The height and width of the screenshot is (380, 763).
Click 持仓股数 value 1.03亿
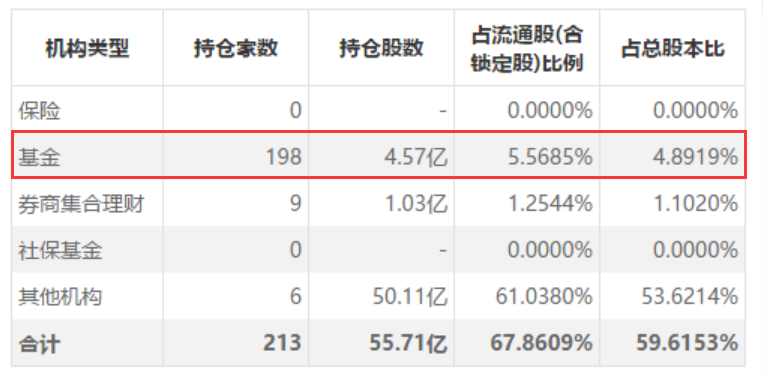pos(418,204)
